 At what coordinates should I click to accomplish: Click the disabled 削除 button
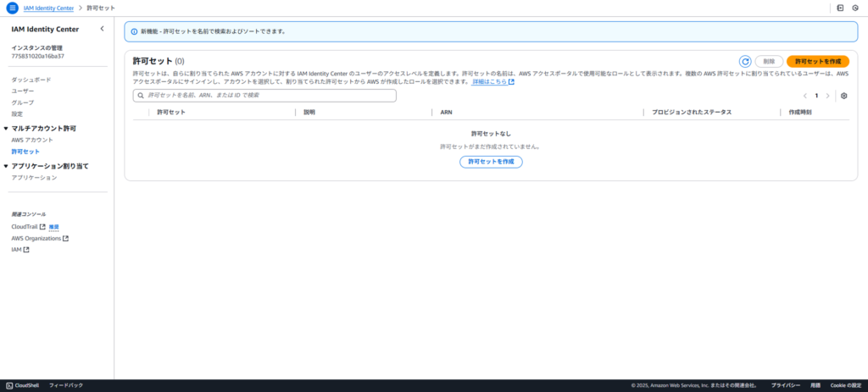coord(769,61)
